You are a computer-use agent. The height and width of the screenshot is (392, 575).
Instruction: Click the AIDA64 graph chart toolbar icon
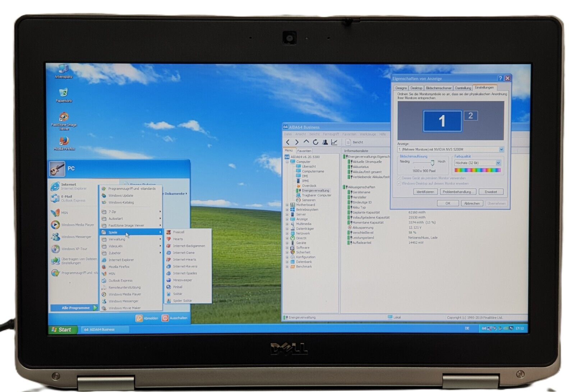pyautogui.click(x=334, y=142)
